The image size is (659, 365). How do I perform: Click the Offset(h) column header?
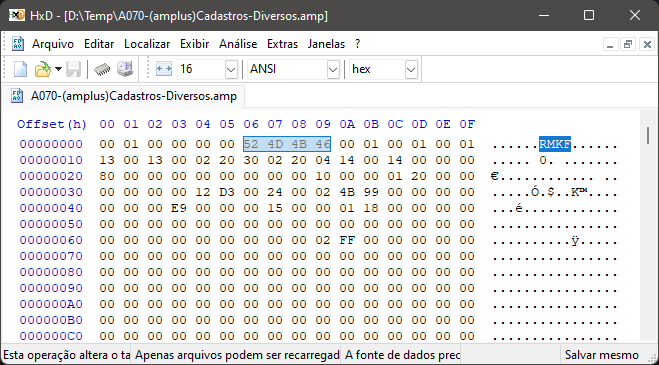pos(52,124)
